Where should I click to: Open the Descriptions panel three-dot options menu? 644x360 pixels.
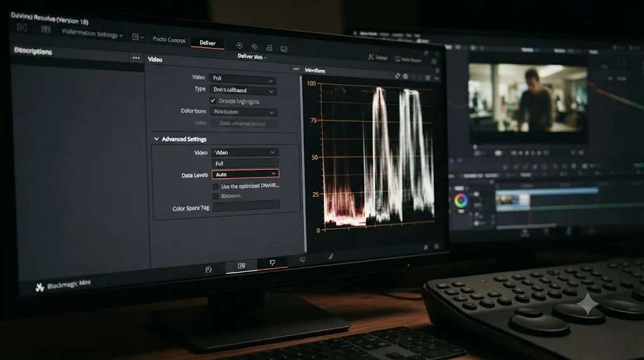click(x=136, y=58)
